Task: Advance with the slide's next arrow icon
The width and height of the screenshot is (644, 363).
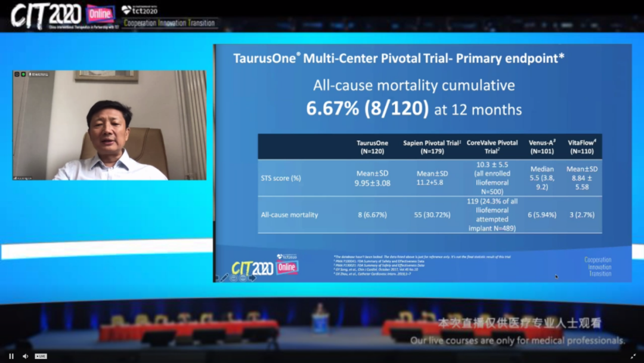Action: [x=252, y=278]
